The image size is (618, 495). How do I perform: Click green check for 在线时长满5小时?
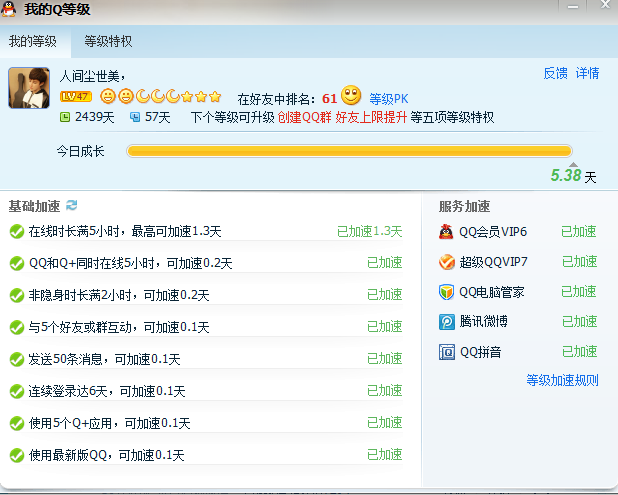point(17,231)
